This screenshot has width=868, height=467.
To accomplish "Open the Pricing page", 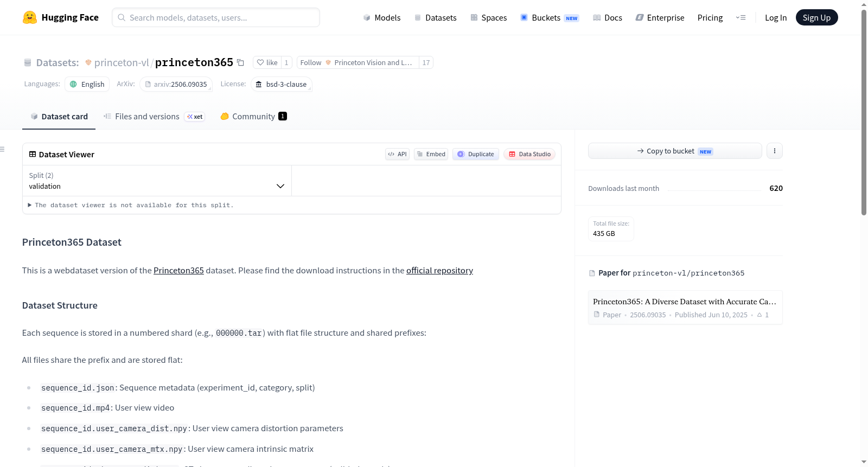I will (710, 17).
